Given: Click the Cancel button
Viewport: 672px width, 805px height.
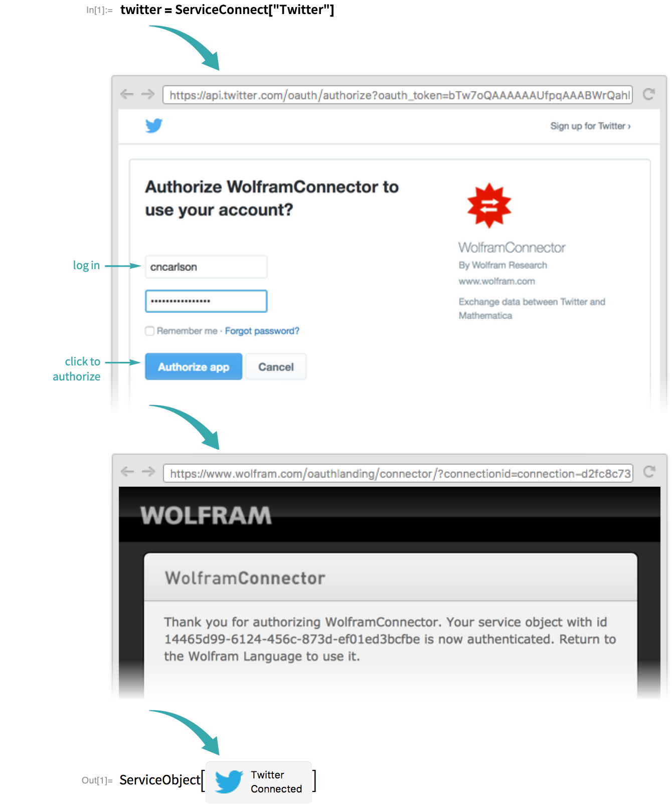Looking at the screenshot, I should 276,367.
